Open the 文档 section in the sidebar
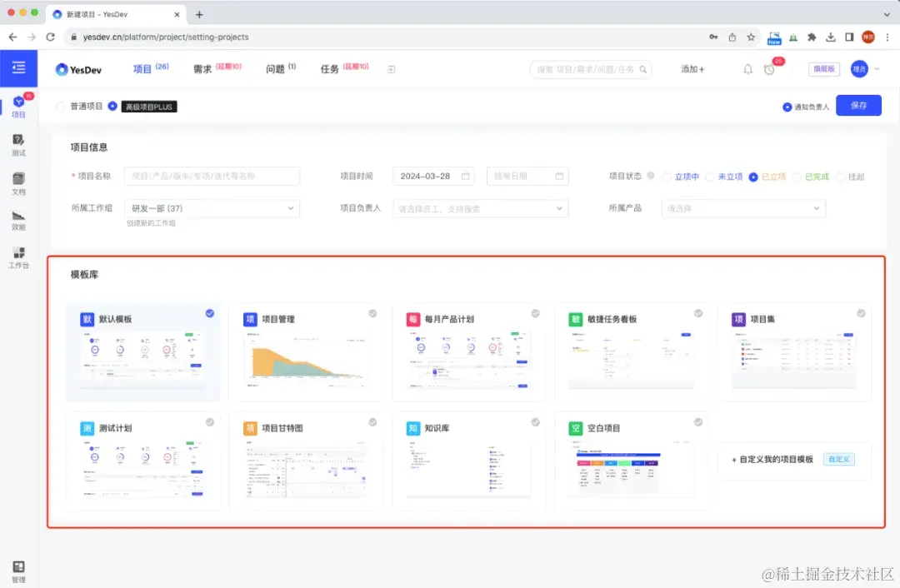The height and width of the screenshot is (588, 900). click(18, 185)
